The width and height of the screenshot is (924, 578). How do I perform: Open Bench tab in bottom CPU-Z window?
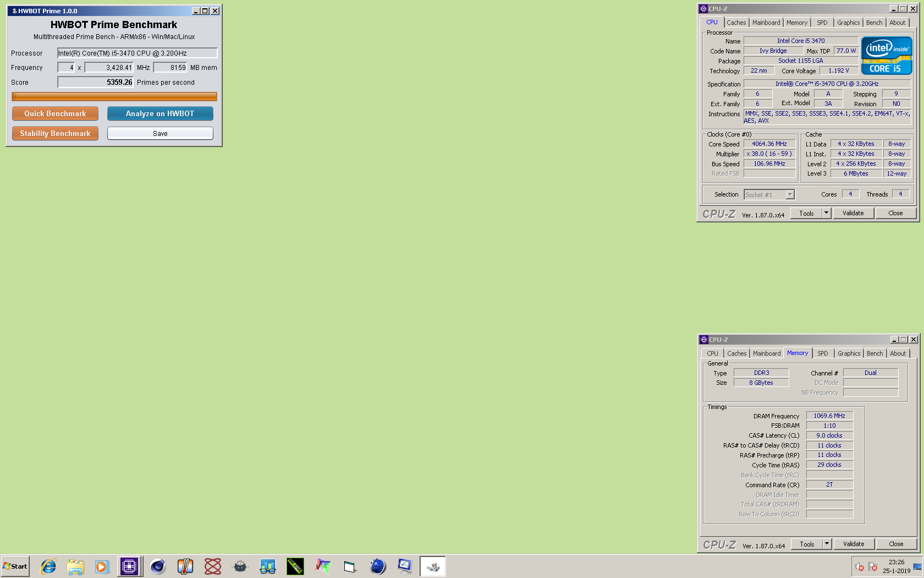875,353
